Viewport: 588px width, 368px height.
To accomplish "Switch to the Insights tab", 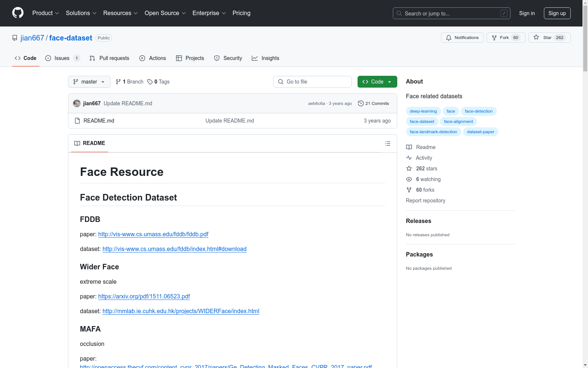I will (x=266, y=58).
